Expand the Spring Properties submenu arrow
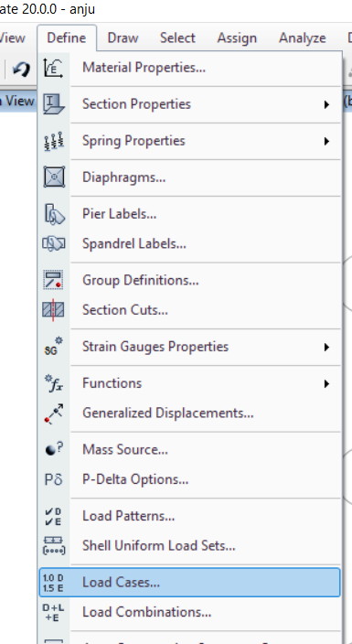352x644 pixels. click(x=326, y=141)
